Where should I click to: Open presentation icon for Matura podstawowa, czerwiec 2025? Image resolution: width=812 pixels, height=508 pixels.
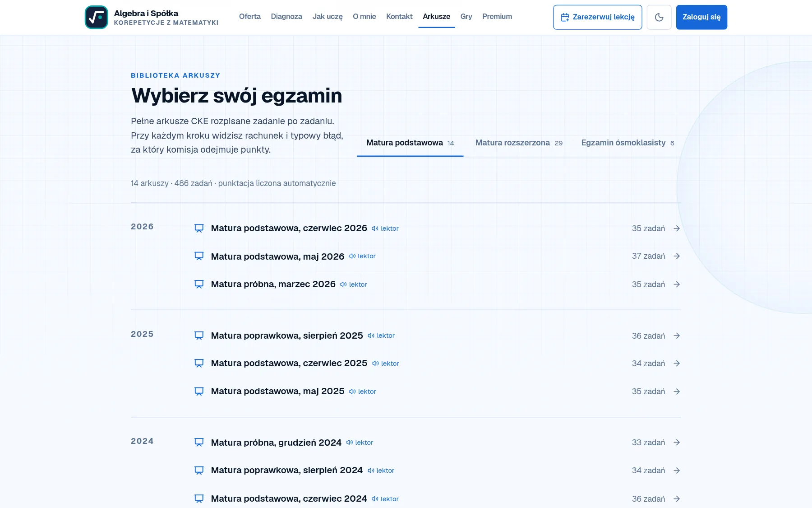[x=199, y=364]
